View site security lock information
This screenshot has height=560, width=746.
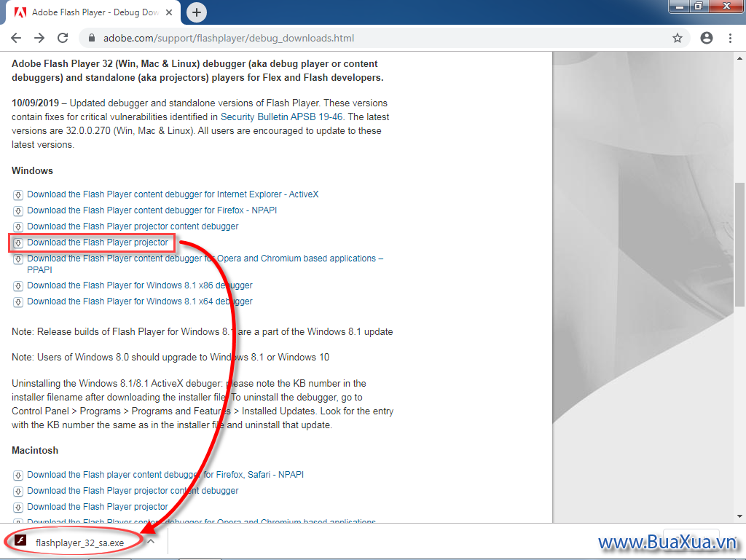[x=92, y=38]
